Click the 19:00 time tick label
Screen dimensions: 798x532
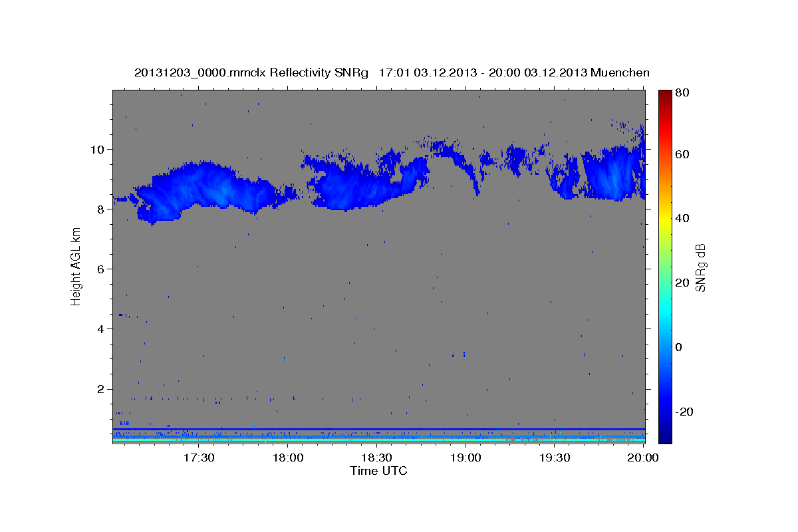coord(466,458)
